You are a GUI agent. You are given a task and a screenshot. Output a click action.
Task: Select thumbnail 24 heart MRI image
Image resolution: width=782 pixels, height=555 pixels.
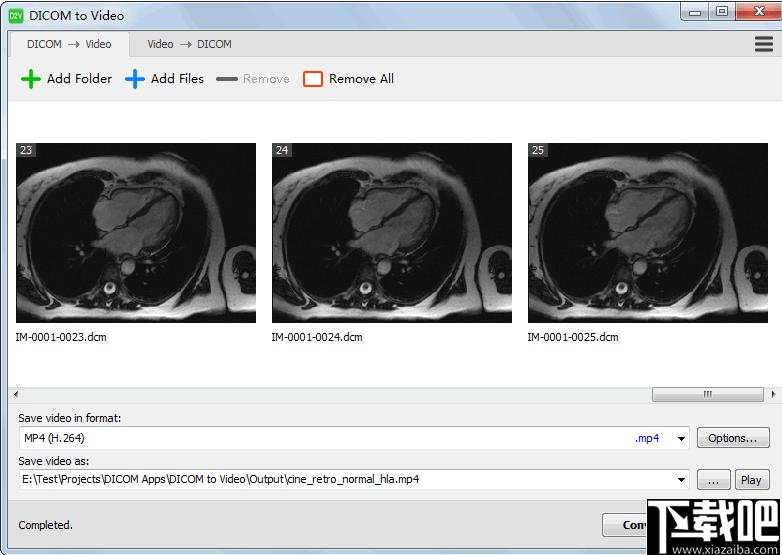point(392,233)
